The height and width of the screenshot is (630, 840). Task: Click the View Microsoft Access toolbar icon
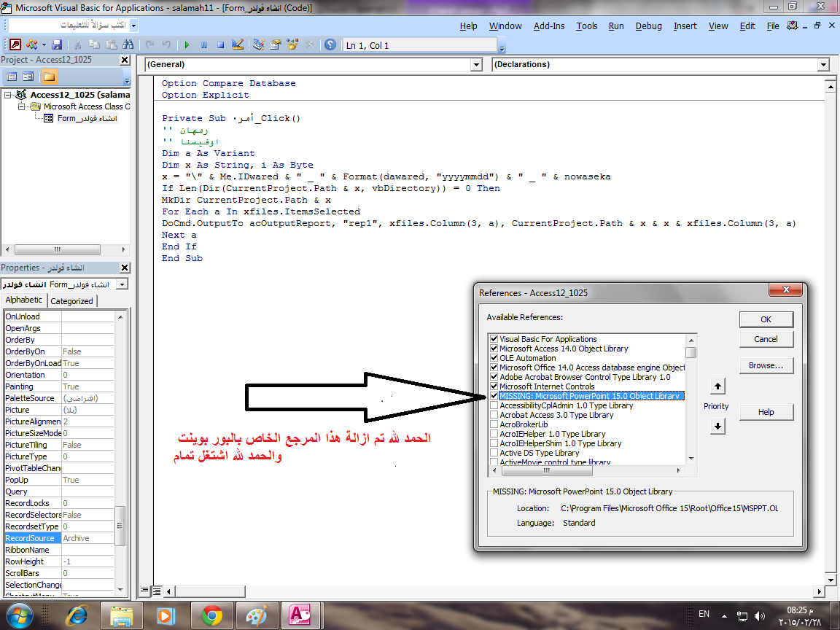pos(15,45)
